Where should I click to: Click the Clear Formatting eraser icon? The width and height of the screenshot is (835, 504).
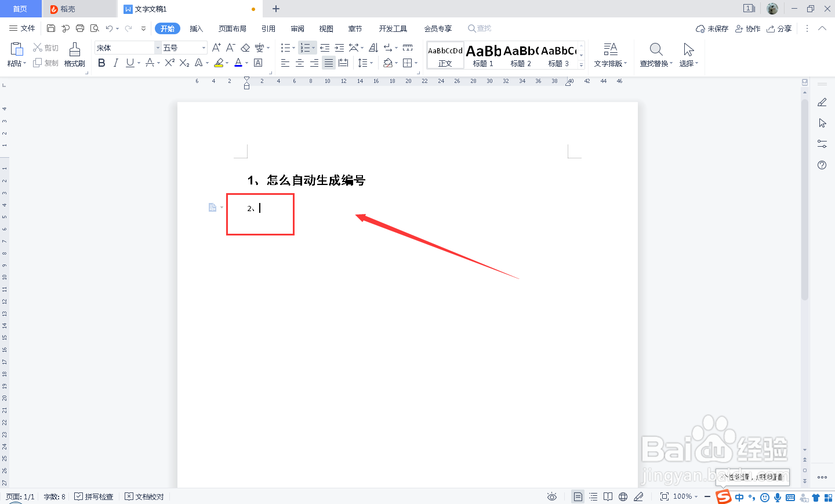[x=245, y=47]
